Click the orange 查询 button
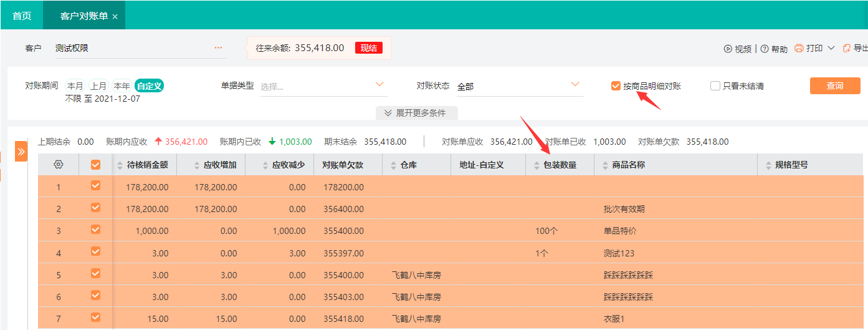This screenshot has height=330, width=868. click(834, 85)
